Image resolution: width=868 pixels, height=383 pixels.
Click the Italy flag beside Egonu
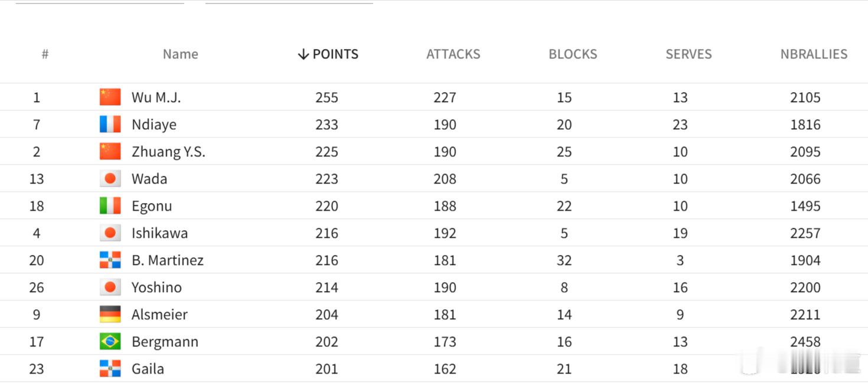coord(110,205)
